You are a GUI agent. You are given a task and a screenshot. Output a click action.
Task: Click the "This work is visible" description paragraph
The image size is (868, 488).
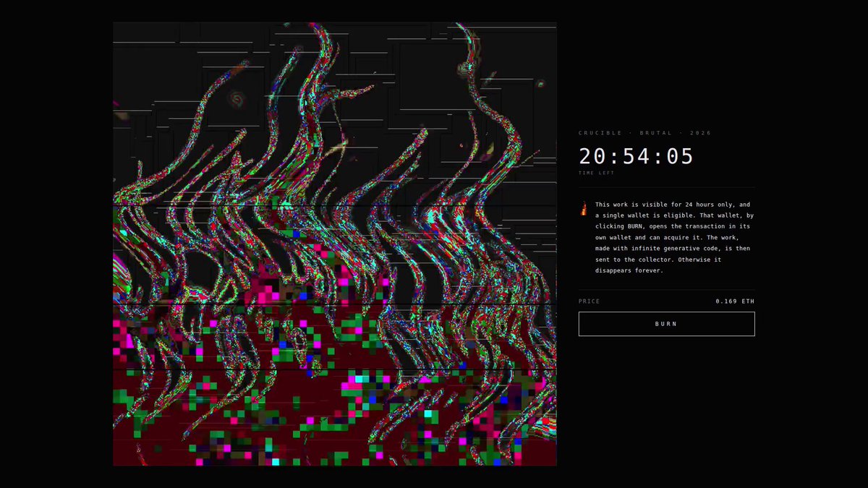tap(673, 238)
